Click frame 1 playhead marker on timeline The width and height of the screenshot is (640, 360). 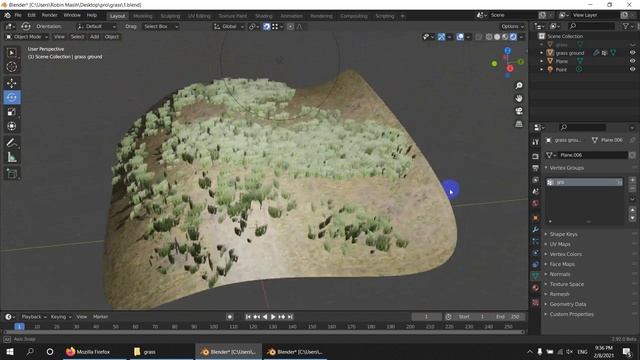19,326
